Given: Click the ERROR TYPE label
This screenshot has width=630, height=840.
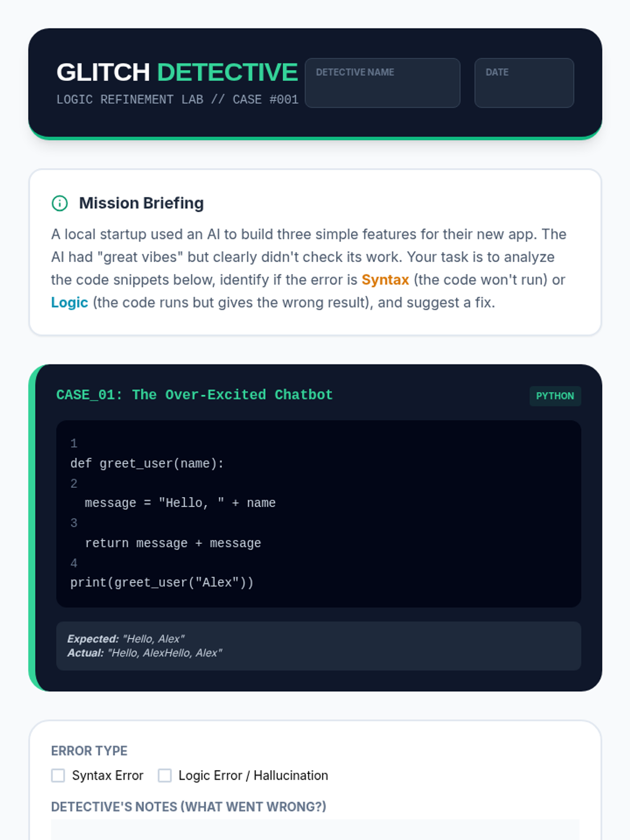Looking at the screenshot, I should point(89,751).
